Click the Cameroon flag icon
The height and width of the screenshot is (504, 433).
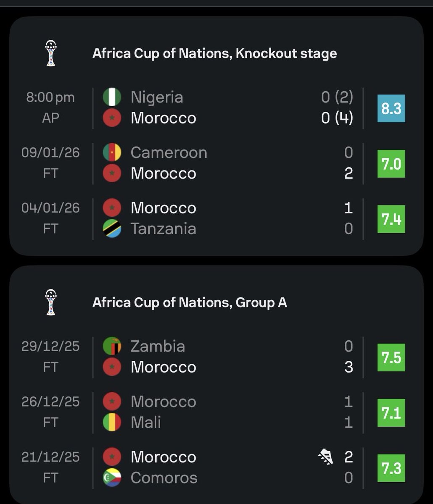click(x=112, y=152)
